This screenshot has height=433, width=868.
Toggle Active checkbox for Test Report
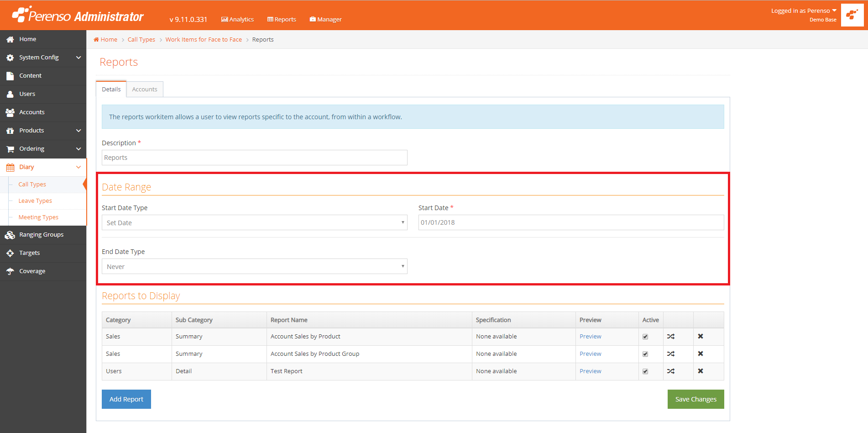coord(645,371)
